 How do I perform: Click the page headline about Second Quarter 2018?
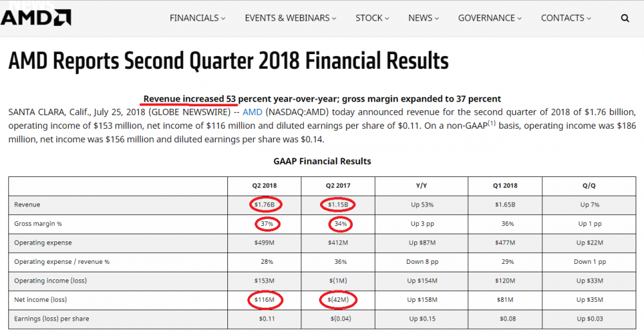pyautogui.click(x=228, y=61)
